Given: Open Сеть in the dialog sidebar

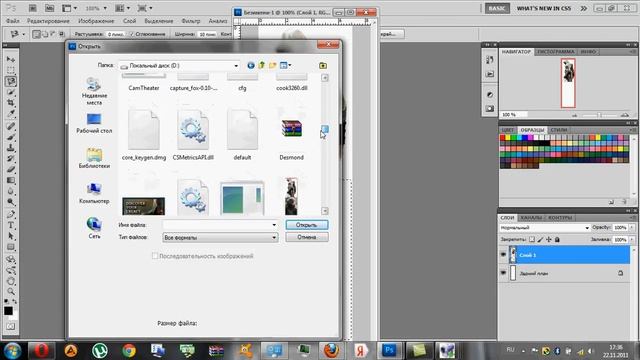Looking at the screenshot, I should click(x=94, y=229).
